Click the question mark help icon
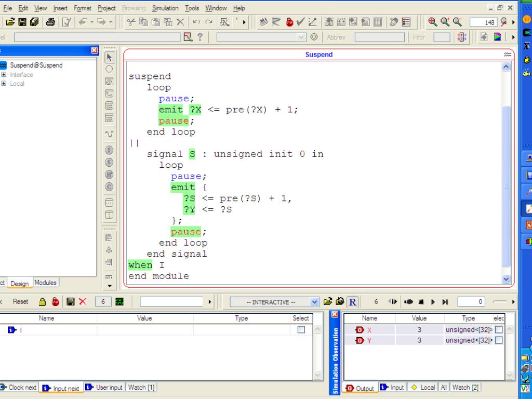532x399 pixels. click(200, 37)
